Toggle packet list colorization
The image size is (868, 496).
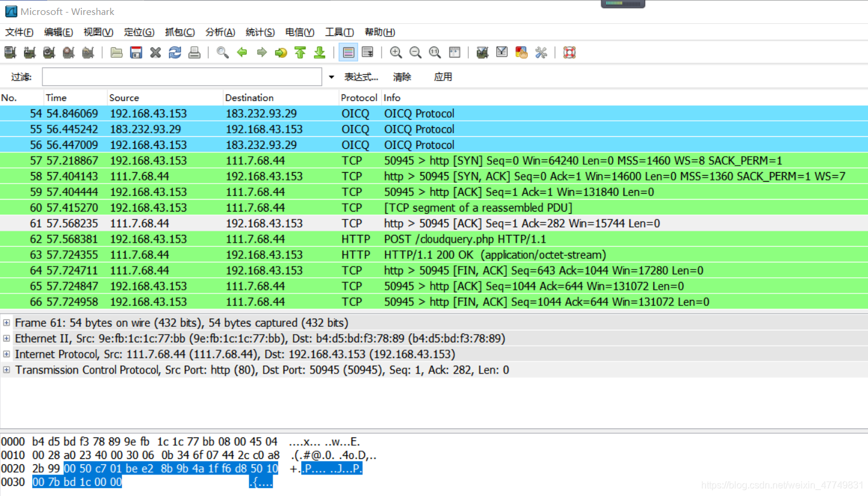[x=349, y=53]
